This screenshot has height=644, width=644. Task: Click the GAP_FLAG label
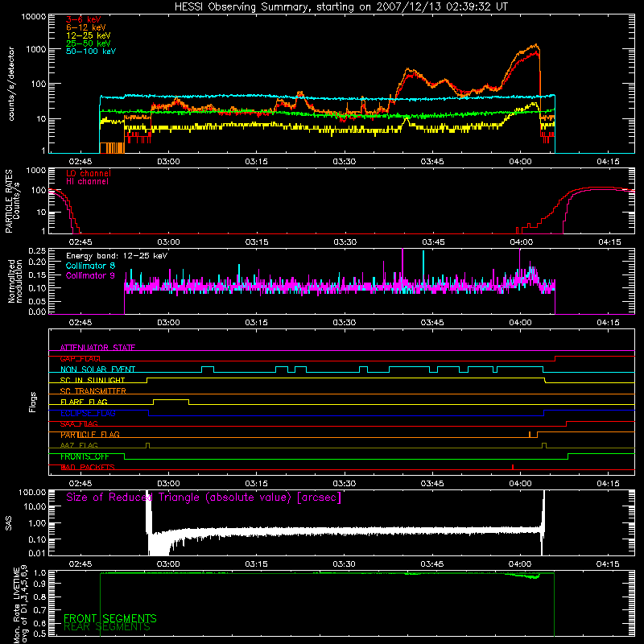tap(80, 358)
